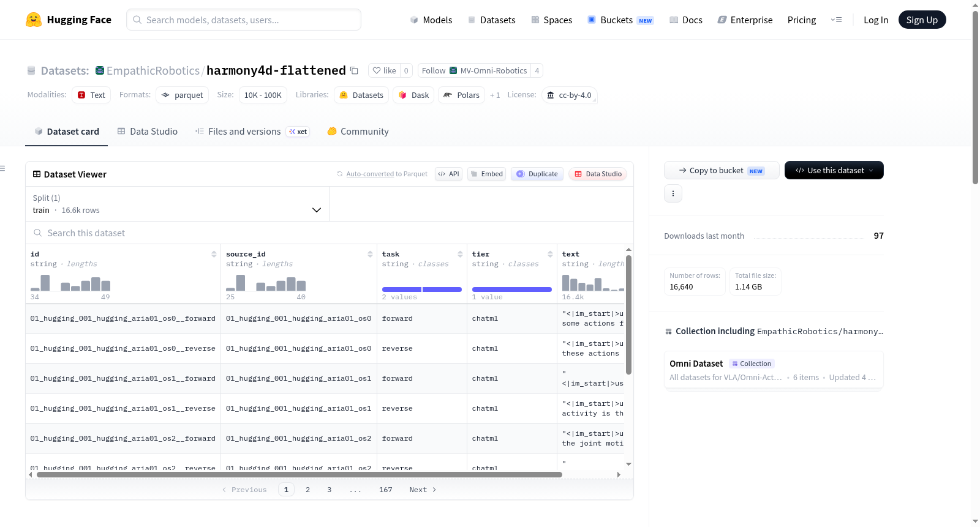The width and height of the screenshot is (980, 527).
Task: Open the Enterprise menu item
Action: point(745,20)
